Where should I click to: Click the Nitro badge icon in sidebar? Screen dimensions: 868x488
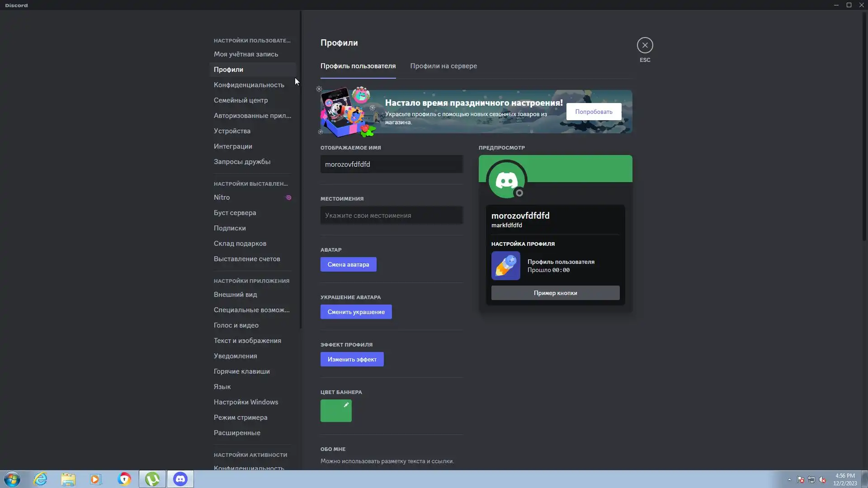(288, 197)
